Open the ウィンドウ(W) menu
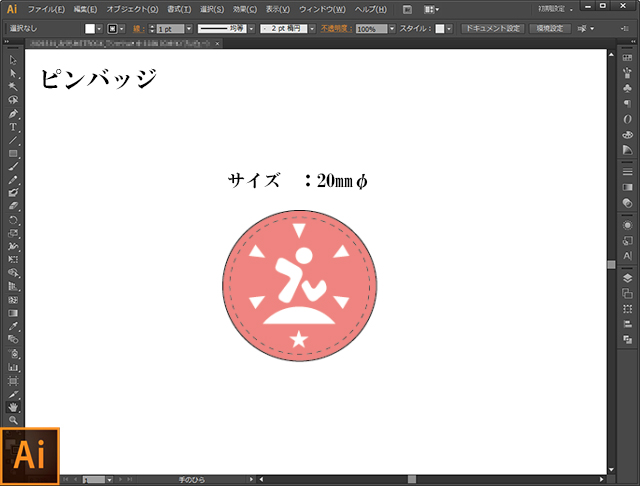 322,8
